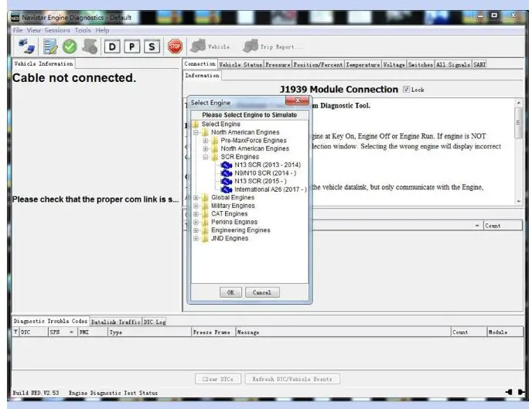This screenshot has height=409, width=532.
Task: Click the DTC column header
Action: 33,332
